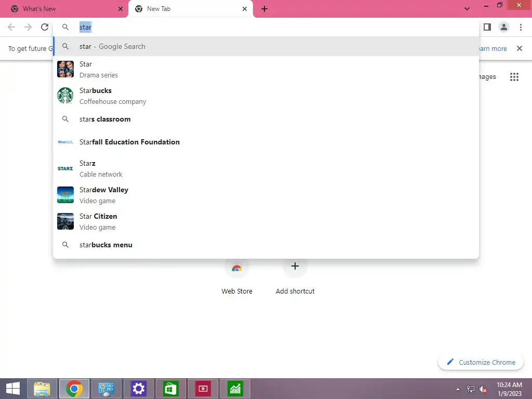Reload the current page
532x399 pixels.
[x=45, y=27]
